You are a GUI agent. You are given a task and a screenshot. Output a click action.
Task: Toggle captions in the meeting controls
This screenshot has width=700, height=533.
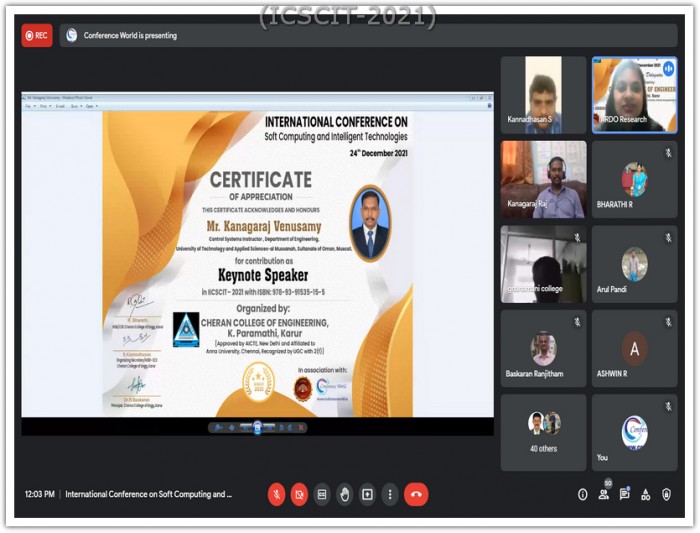point(322,494)
